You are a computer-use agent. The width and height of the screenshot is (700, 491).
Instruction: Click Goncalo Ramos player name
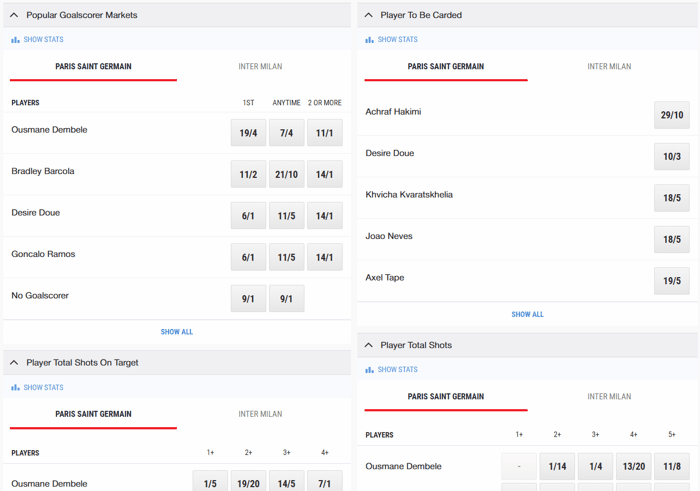pos(43,254)
